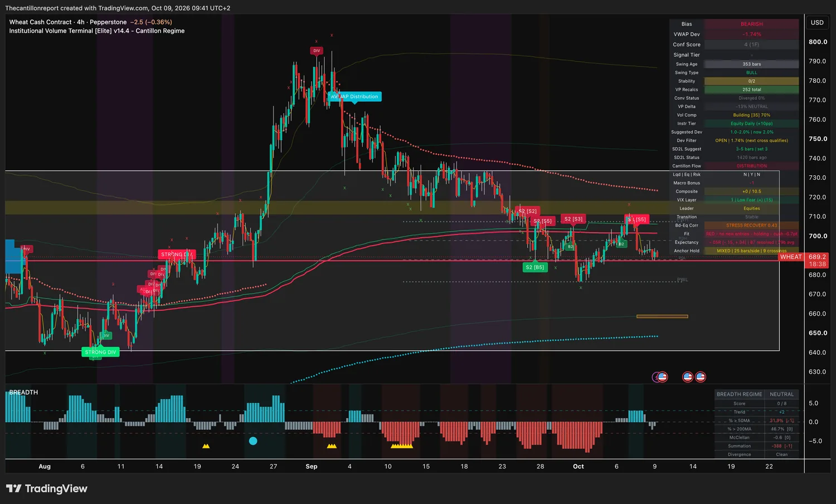
Task: Click the 650.0 price scale label
Action: click(x=818, y=333)
